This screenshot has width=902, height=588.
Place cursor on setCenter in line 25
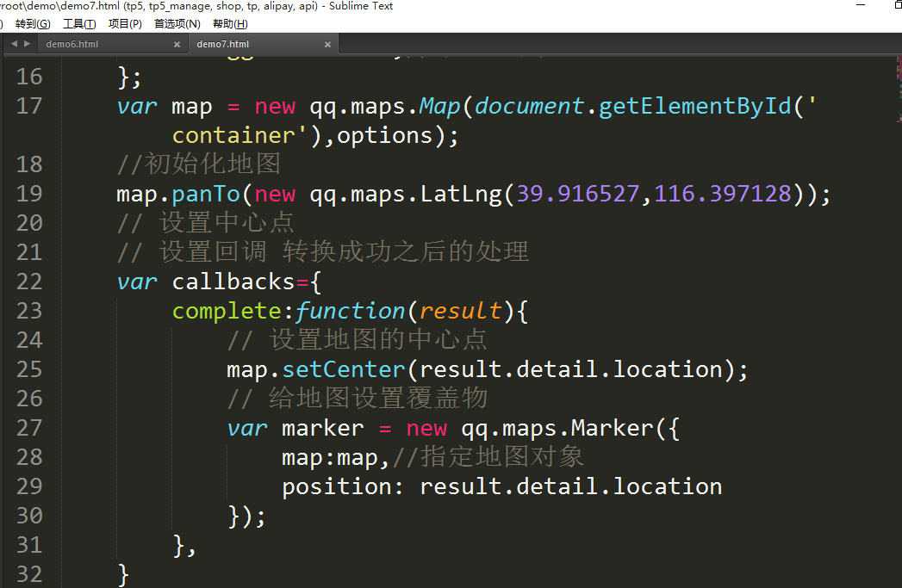[x=344, y=369]
